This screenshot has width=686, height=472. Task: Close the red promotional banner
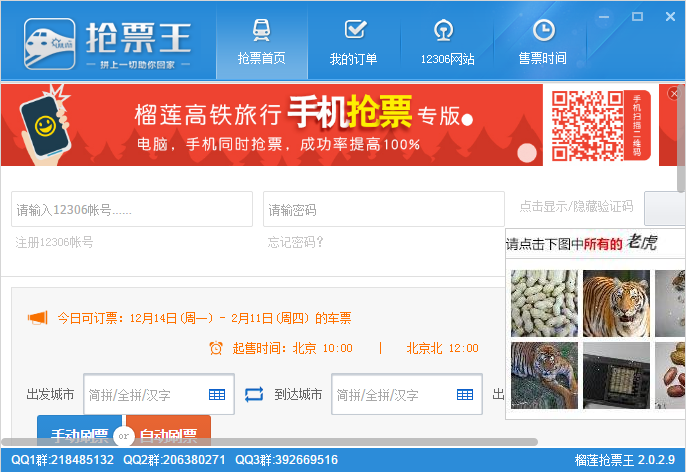pos(674,93)
